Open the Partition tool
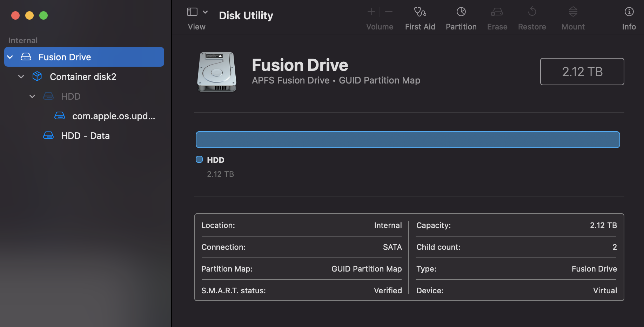644x327 pixels. pos(461,12)
